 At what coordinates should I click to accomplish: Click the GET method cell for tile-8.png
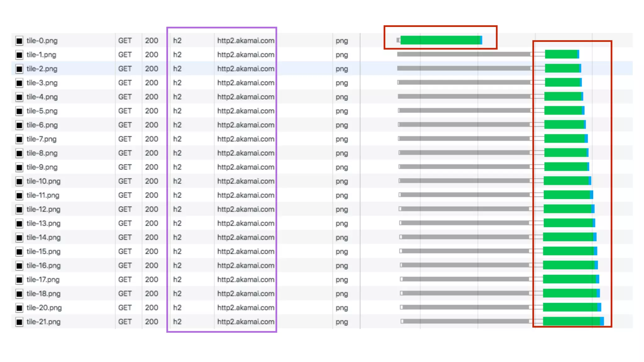point(125,153)
